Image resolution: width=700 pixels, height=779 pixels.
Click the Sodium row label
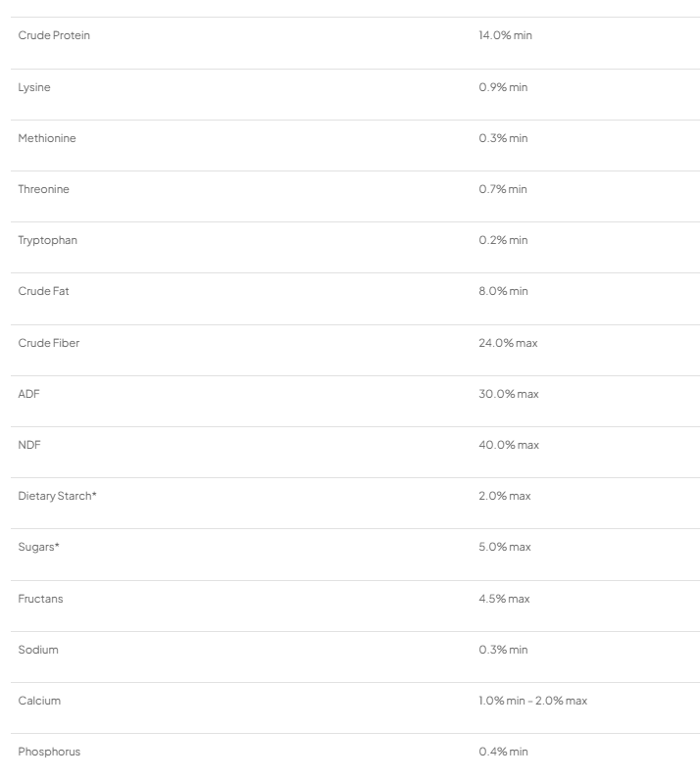[x=38, y=650]
